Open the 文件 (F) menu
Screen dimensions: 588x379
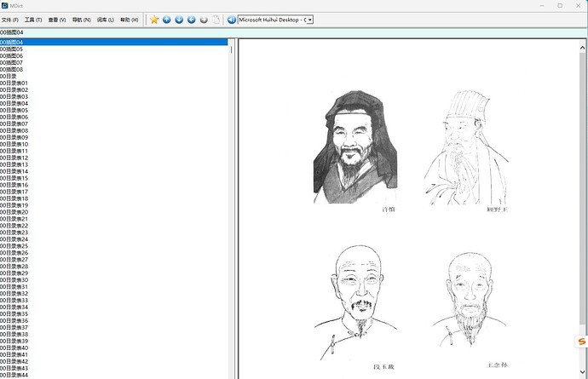(10, 19)
